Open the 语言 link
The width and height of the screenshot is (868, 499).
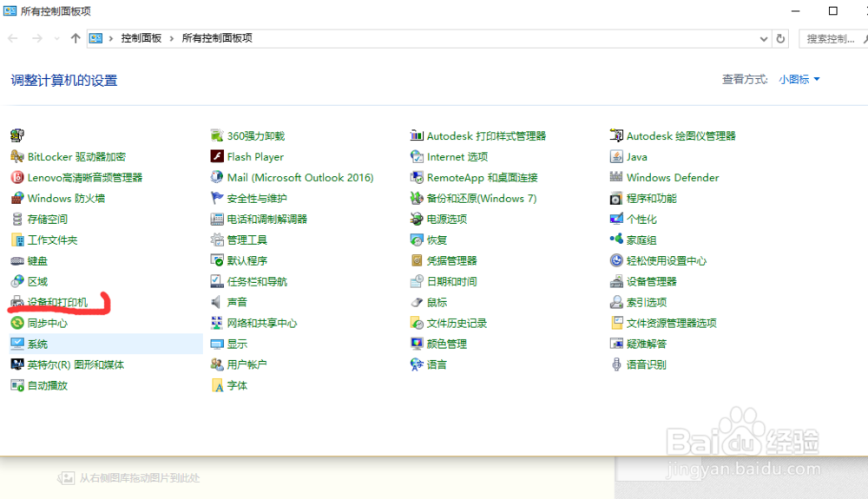pos(437,364)
